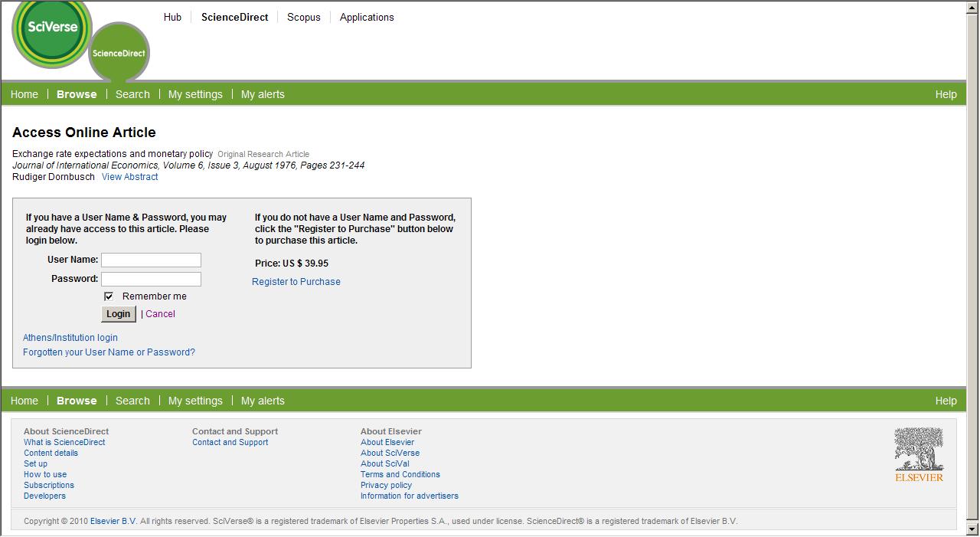Open Search in upper green navigation
Image resolution: width=980 pixels, height=537 pixels.
pos(132,94)
